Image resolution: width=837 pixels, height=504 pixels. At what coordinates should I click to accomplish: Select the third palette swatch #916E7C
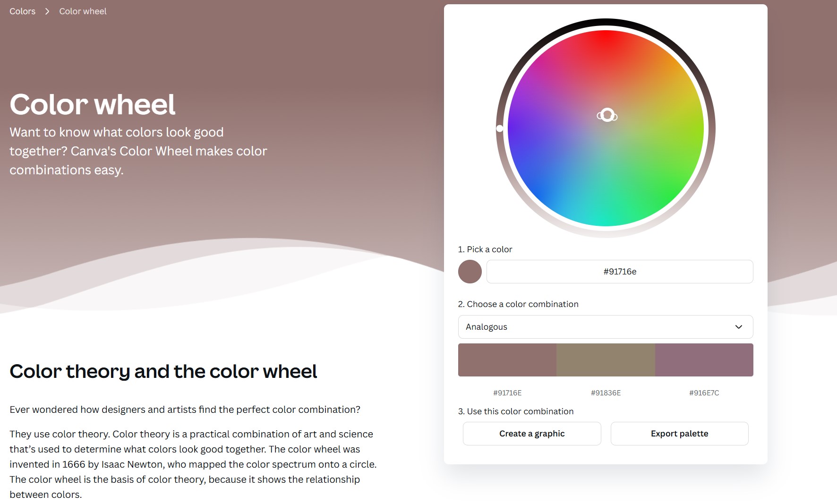(704, 360)
